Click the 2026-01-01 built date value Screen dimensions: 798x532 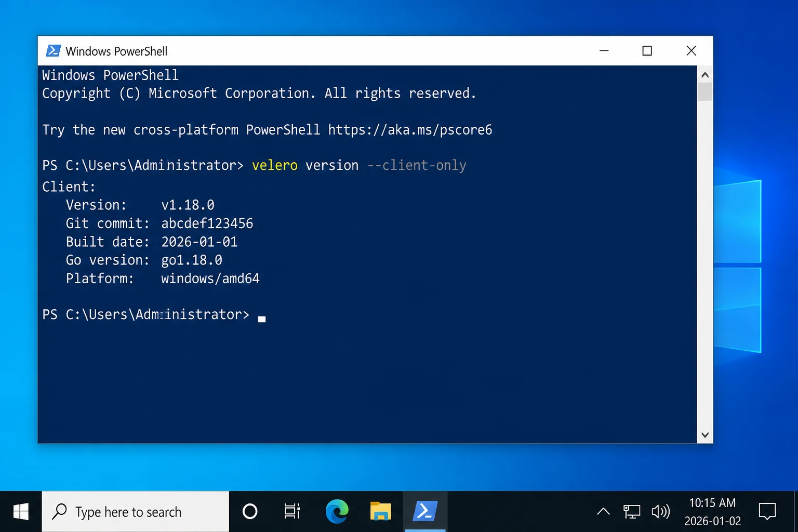[199, 242]
